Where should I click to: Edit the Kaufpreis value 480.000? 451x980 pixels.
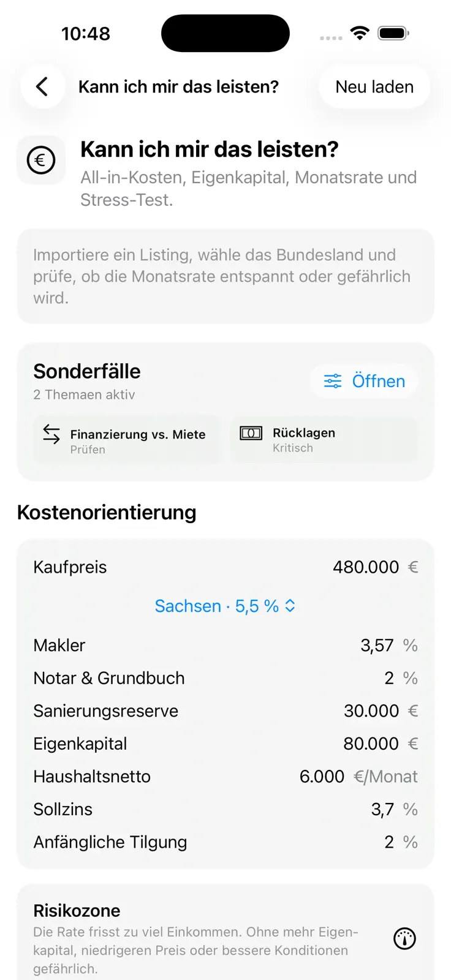pyautogui.click(x=366, y=567)
